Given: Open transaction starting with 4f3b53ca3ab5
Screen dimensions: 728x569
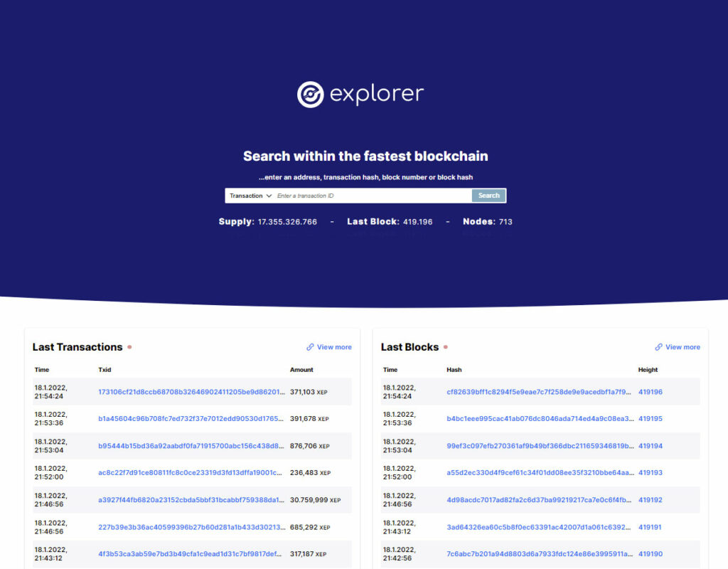Looking at the screenshot, I should tap(191, 554).
